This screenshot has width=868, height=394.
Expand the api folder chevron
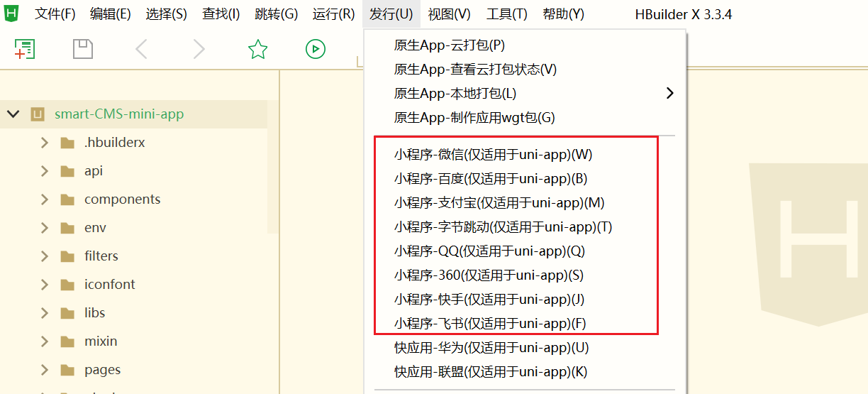(x=45, y=171)
